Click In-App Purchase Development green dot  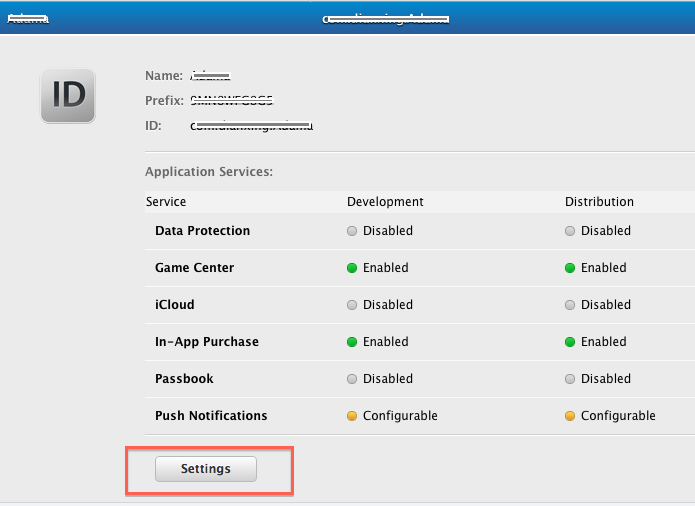[352, 342]
